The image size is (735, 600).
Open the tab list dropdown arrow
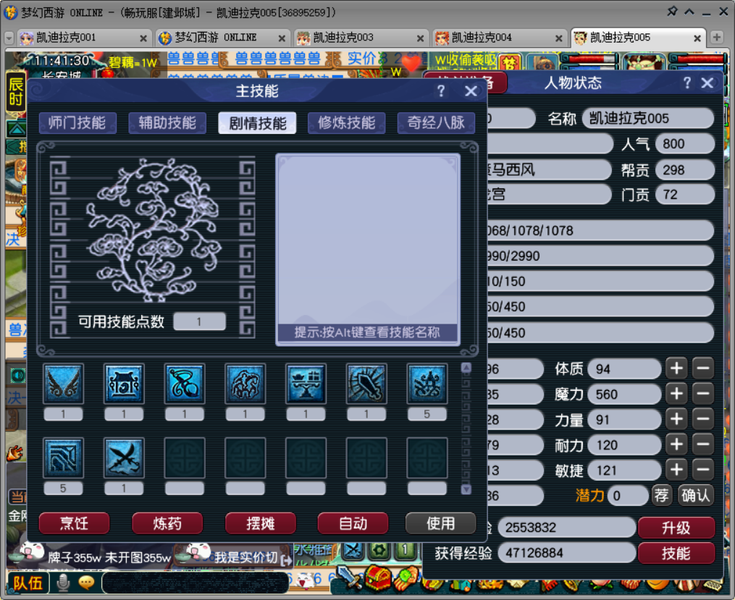tap(9, 38)
